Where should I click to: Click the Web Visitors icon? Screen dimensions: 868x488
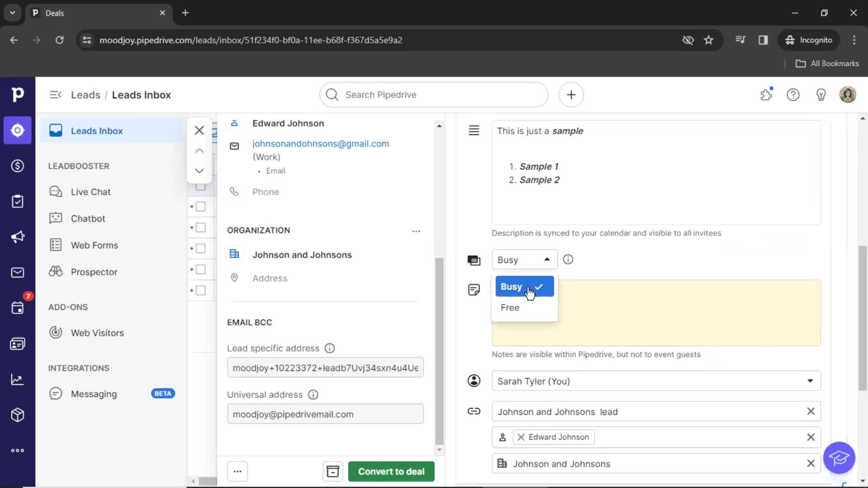[x=56, y=333]
